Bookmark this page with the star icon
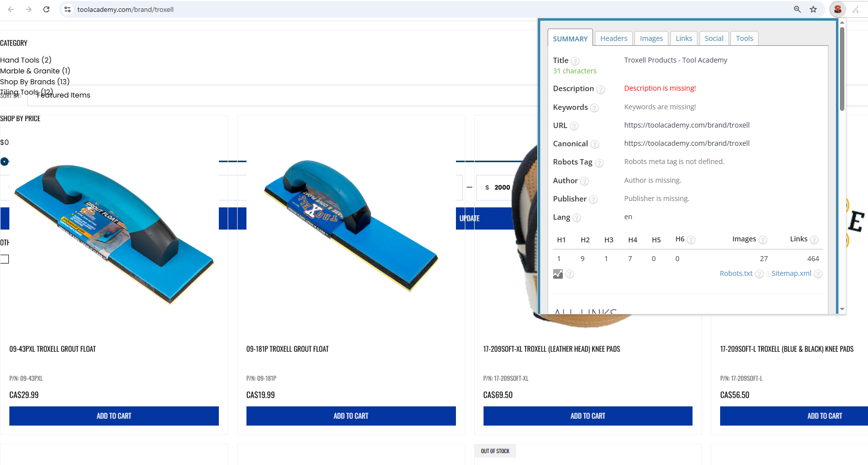The image size is (868, 465). [x=813, y=9]
